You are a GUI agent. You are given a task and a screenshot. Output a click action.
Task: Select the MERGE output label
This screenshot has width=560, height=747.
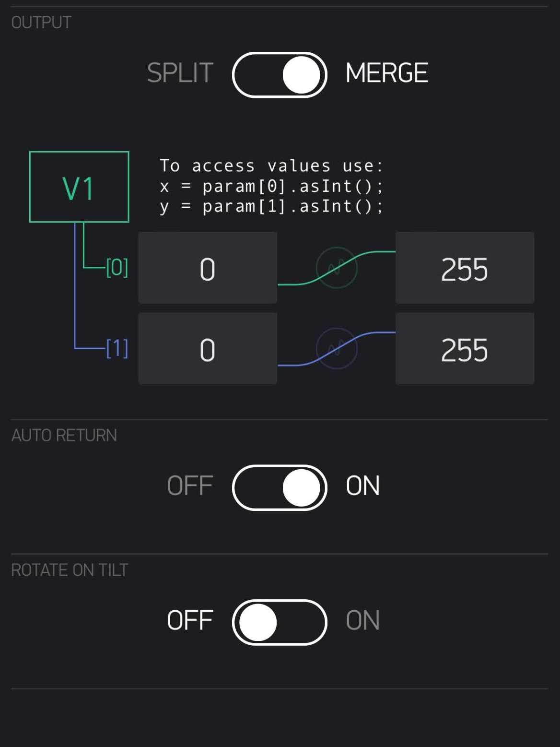(x=386, y=73)
